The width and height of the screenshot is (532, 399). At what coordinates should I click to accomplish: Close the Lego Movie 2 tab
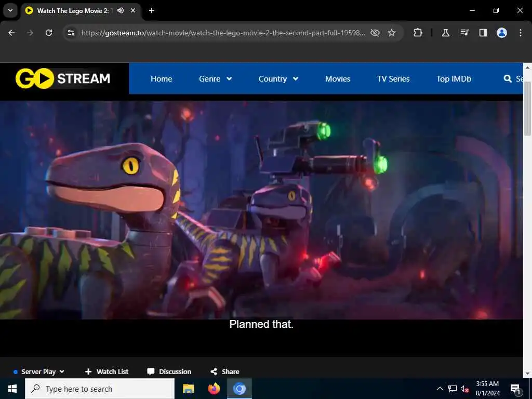[133, 10]
